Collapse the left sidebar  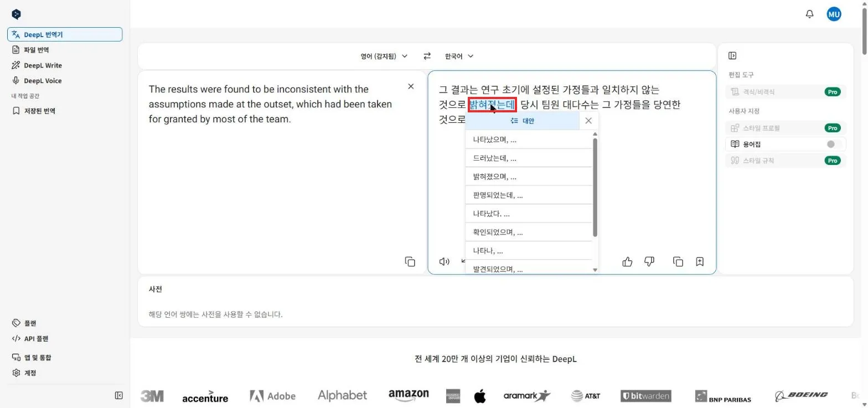click(x=118, y=395)
